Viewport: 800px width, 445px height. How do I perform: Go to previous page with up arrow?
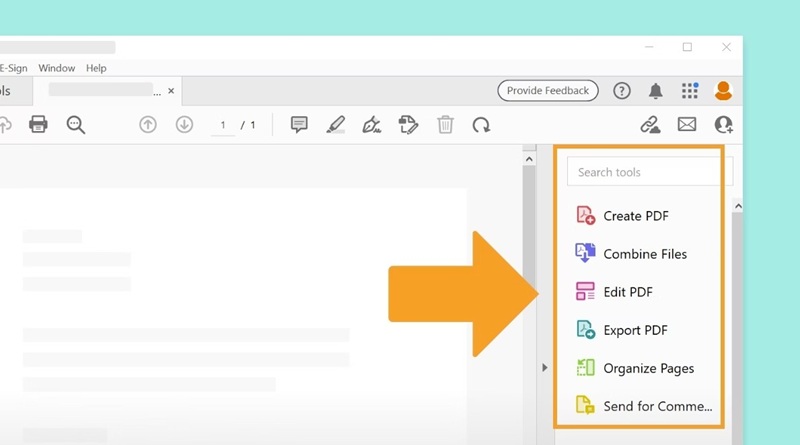(148, 125)
